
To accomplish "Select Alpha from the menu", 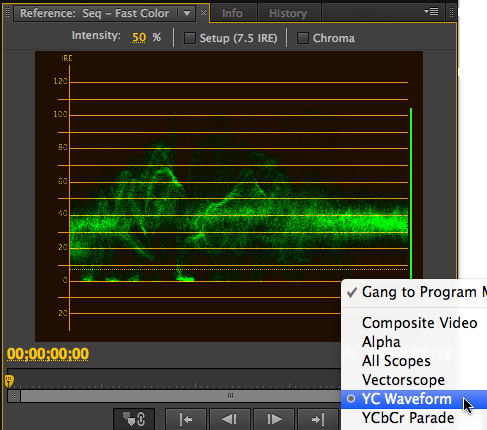I will pos(414,342).
